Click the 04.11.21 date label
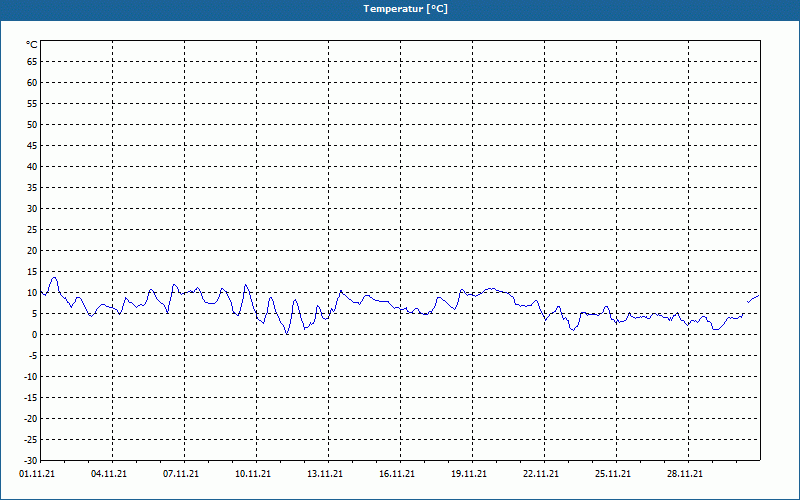 [109, 473]
